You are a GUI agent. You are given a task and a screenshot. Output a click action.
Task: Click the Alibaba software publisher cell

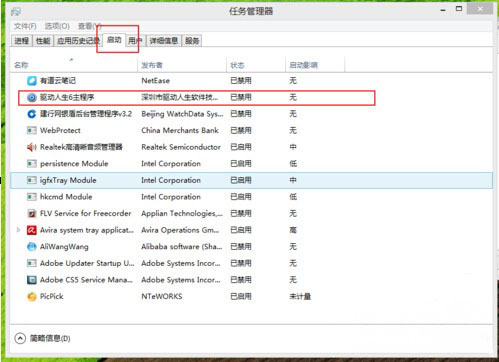182,247
